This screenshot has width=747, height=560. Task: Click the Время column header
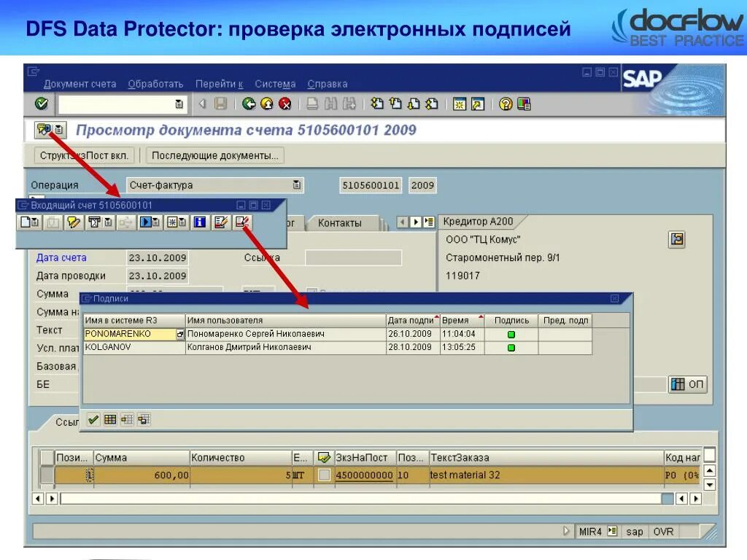coord(462,320)
